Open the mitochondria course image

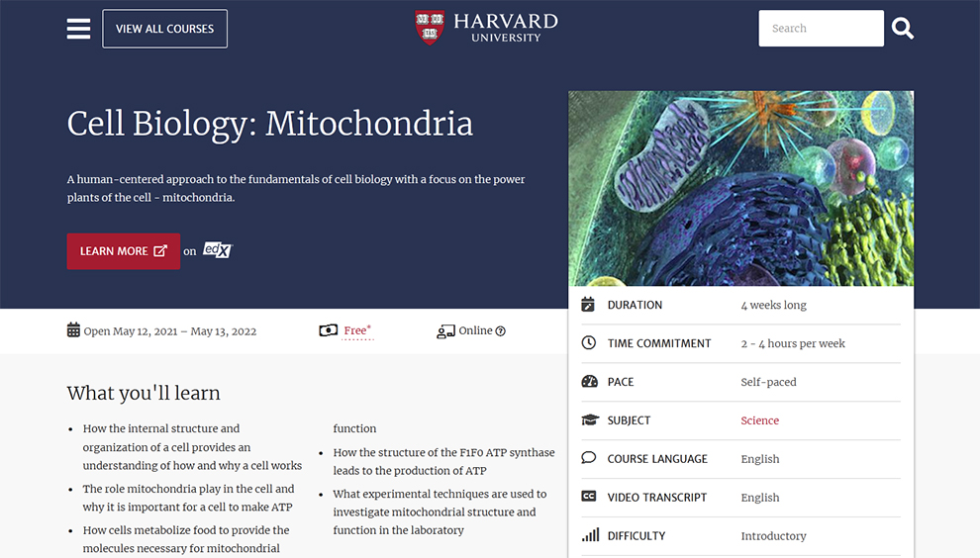pos(741,188)
